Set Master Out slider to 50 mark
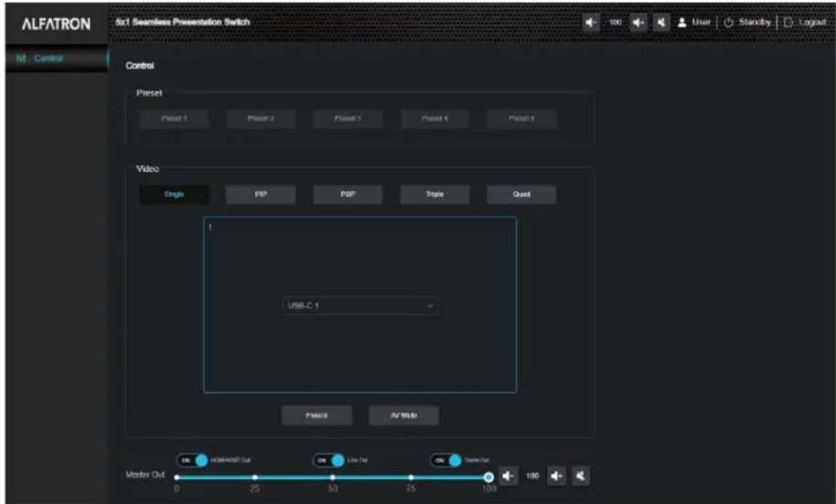Screen dimensions: 836x504 coord(332,477)
